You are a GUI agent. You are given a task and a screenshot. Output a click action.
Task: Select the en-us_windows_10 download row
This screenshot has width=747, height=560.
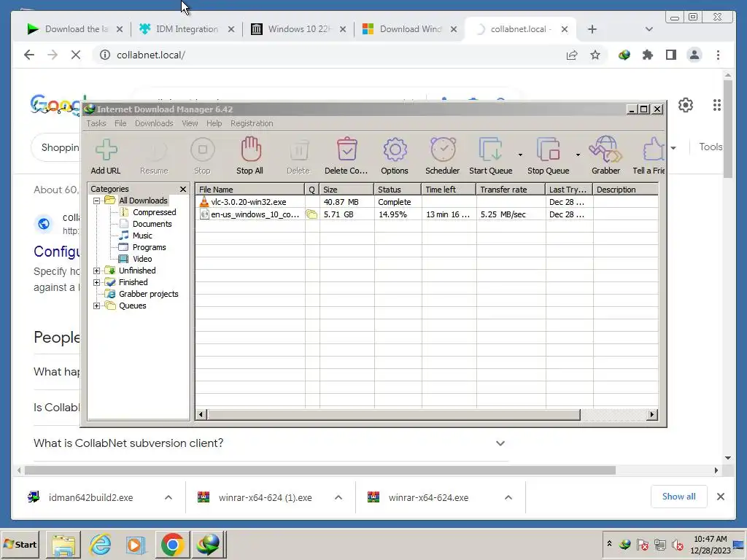(426, 214)
